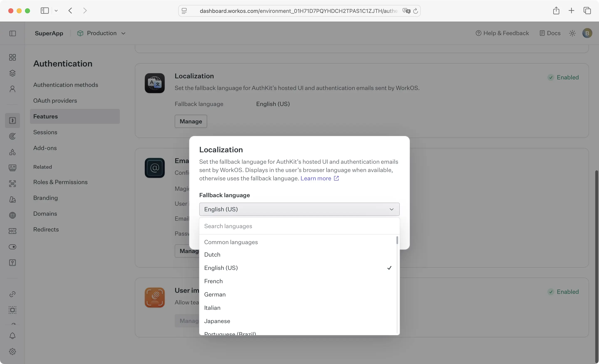599x364 pixels.
Task: Open the ID card icon in sidebar
Action: coord(12,168)
